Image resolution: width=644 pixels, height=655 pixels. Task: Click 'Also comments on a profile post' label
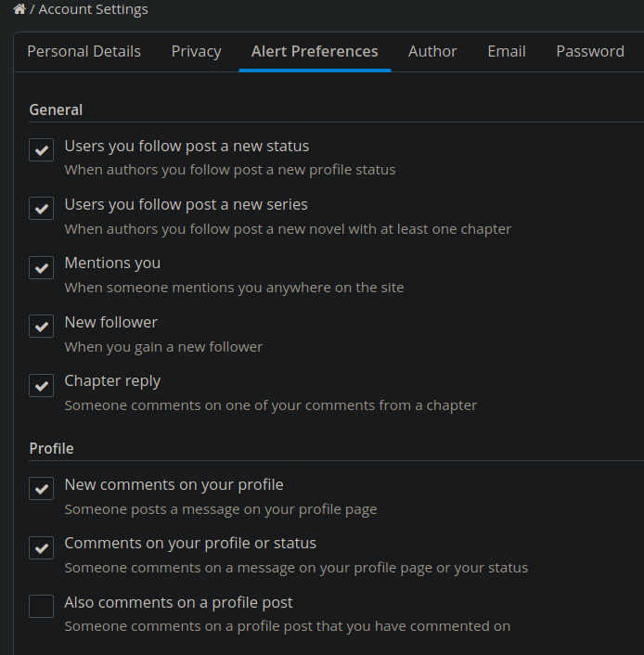point(178,602)
